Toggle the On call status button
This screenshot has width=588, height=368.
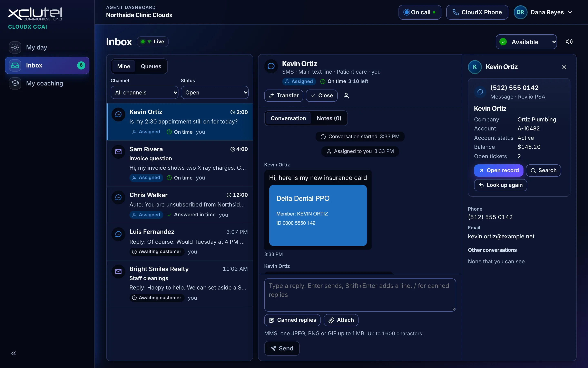pyautogui.click(x=420, y=12)
